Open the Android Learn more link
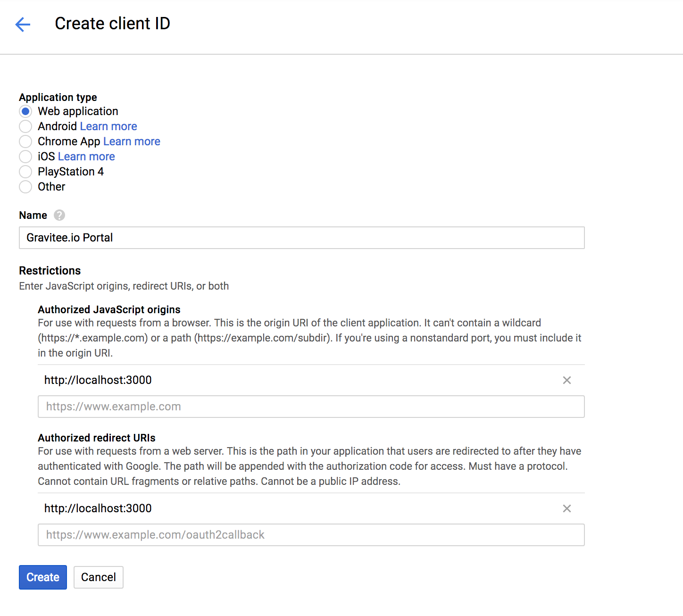 click(x=108, y=126)
